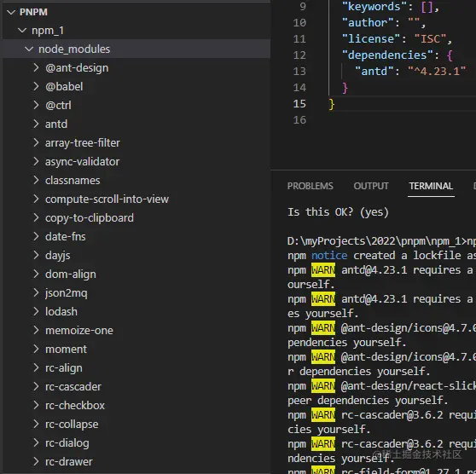The height and width of the screenshot is (474, 476).
Task: Expand the async-validator folder chevron
Action: coord(36,161)
